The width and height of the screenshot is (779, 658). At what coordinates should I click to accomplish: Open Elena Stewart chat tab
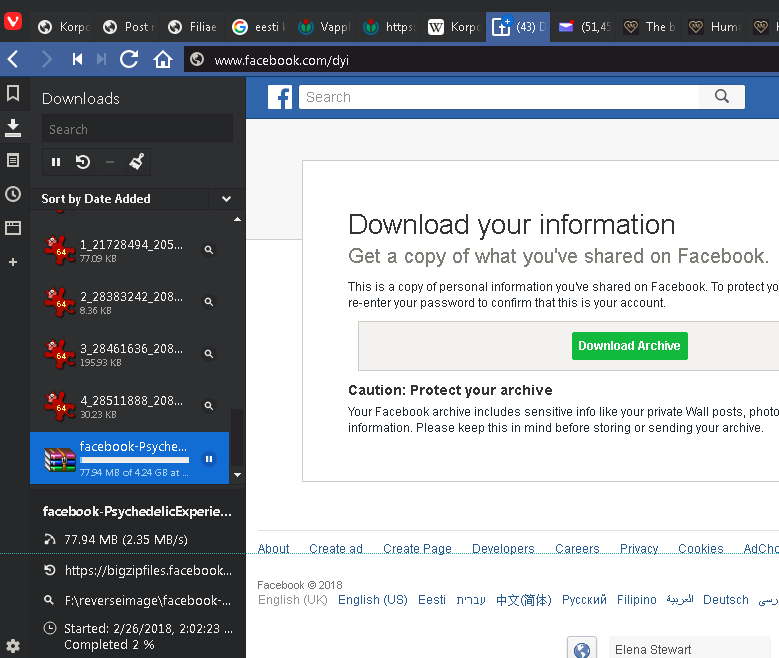[690, 649]
